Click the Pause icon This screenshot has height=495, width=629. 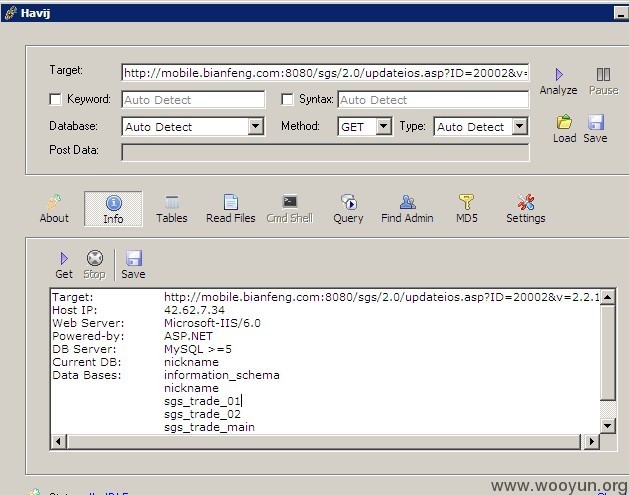pos(603,75)
